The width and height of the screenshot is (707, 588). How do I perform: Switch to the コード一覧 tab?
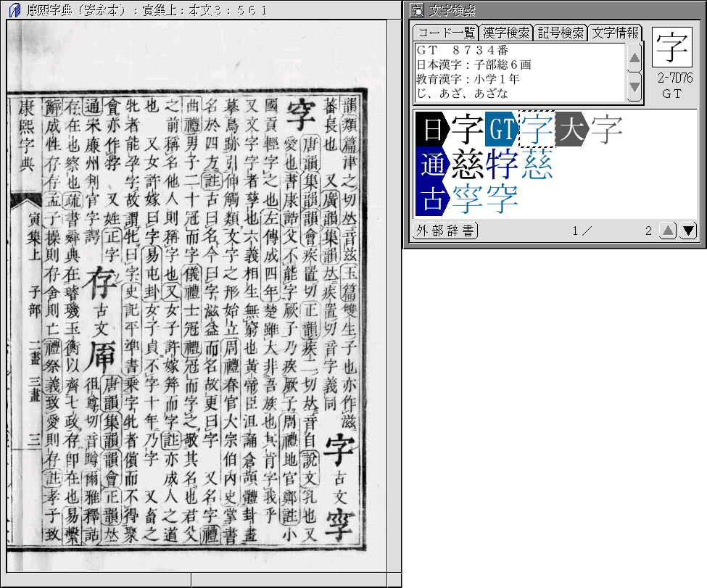(x=445, y=33)
